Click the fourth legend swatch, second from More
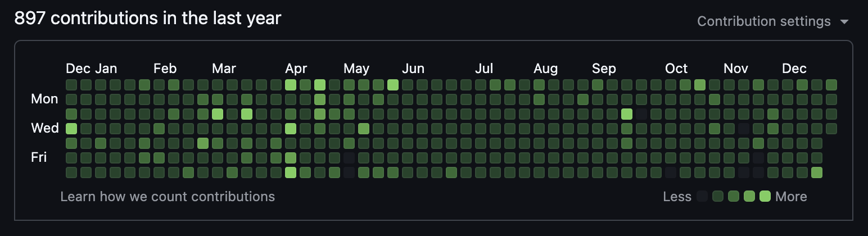The height and width of the screenshot is (236, 868). (x=749, y=196)
